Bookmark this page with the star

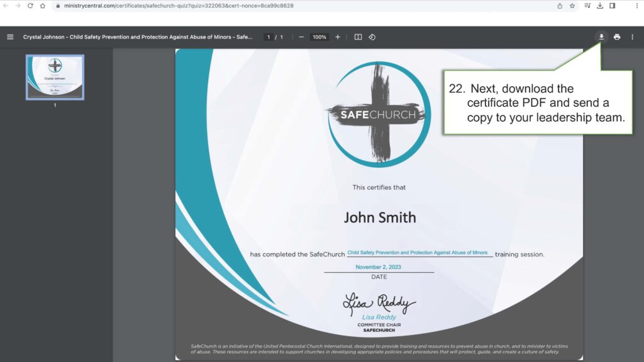tap(572, 6)
